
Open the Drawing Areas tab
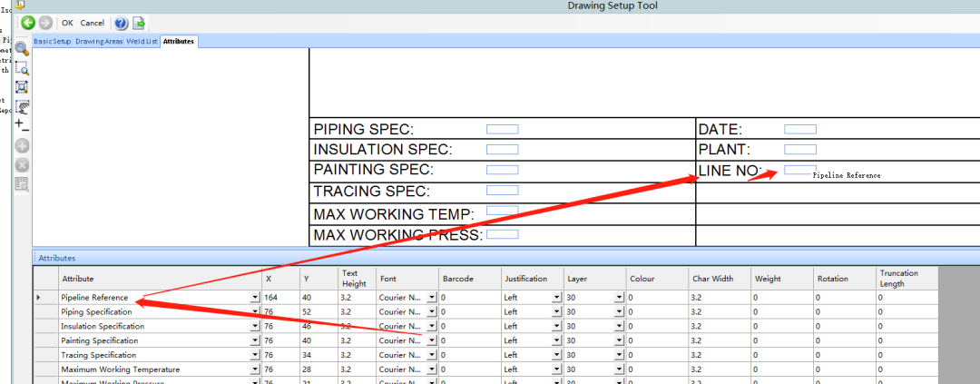pos(99,41)
